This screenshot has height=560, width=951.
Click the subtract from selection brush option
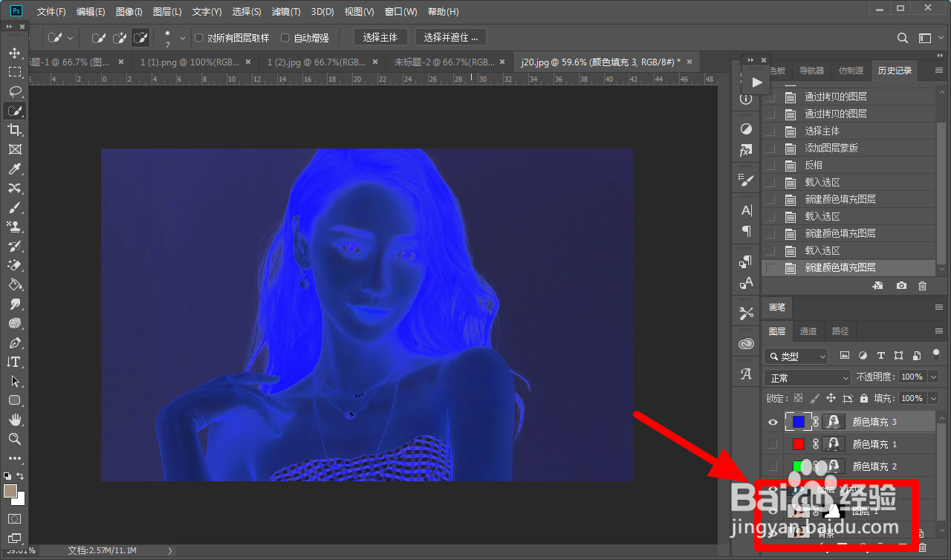click(x=140, y=37)
